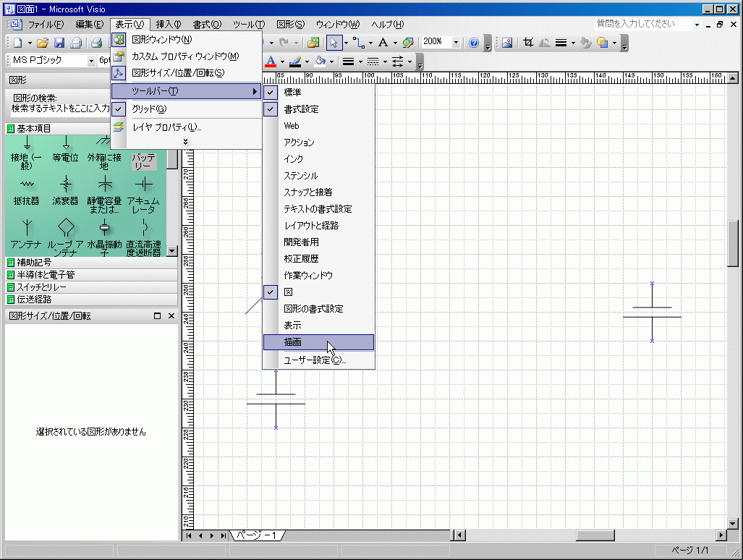The image size is (743, 560).
Task: Click the Help question mark icon
Action: pos(474,43)
